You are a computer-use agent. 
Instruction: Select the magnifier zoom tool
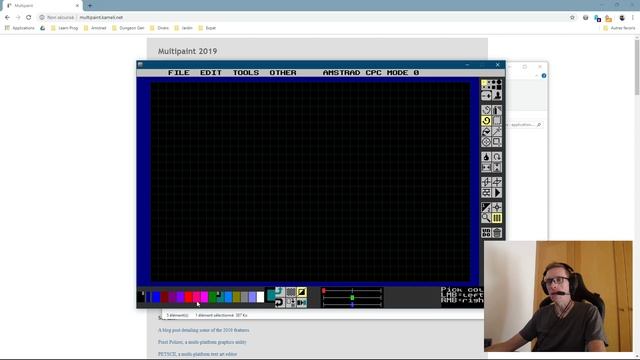486,218
